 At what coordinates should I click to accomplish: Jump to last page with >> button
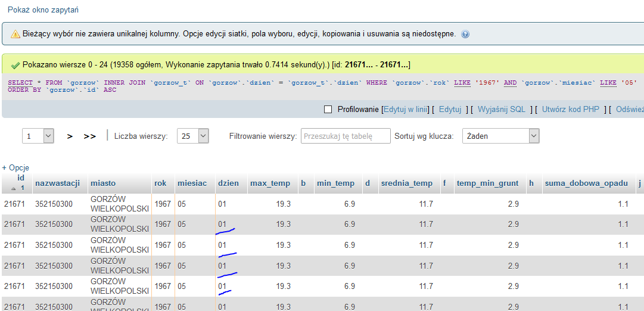tap(89, 136)
